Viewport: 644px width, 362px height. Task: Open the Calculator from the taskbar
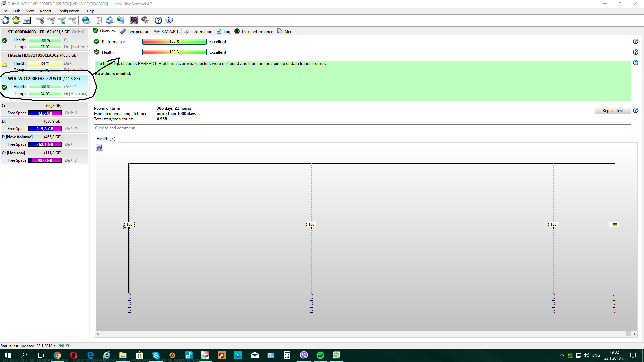pyautogui.click(x=287, y=355)
